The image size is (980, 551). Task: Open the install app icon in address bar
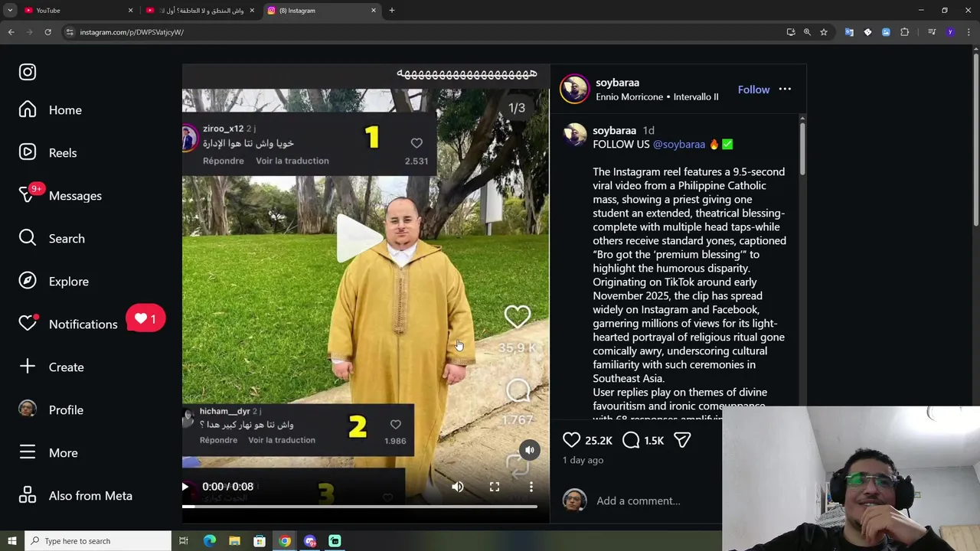pos(791,32)
